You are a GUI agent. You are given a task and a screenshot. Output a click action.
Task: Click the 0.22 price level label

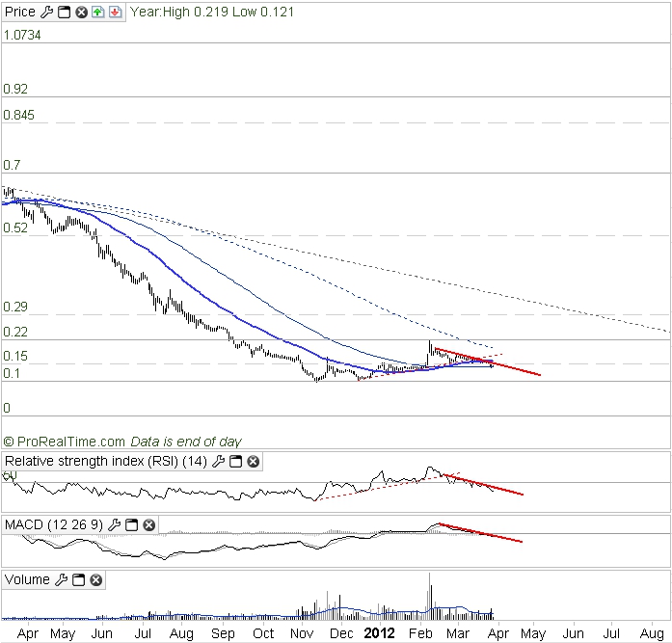coord(15,332)
